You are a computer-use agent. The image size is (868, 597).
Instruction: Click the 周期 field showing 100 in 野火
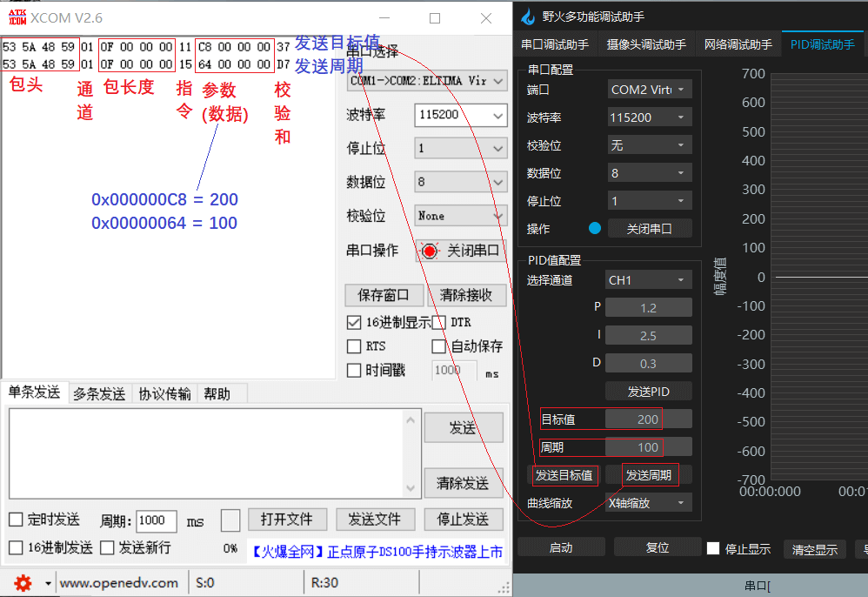649,447
